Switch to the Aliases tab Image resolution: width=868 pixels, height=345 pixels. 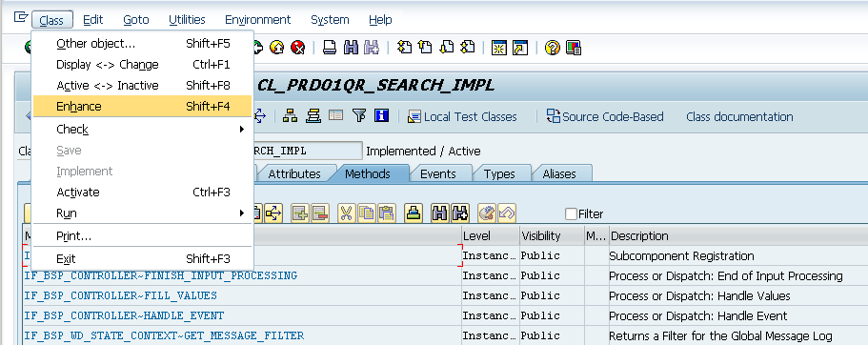point(559,173)
